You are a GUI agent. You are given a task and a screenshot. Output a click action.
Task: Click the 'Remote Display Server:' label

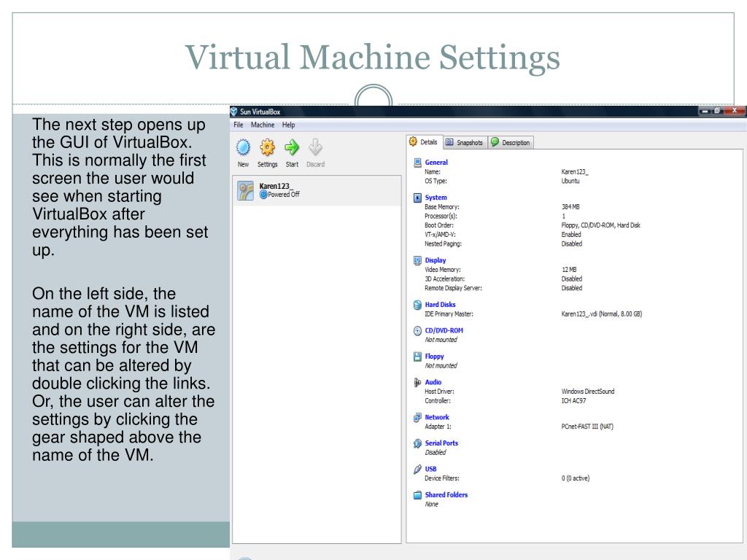(x=453, y=288)
